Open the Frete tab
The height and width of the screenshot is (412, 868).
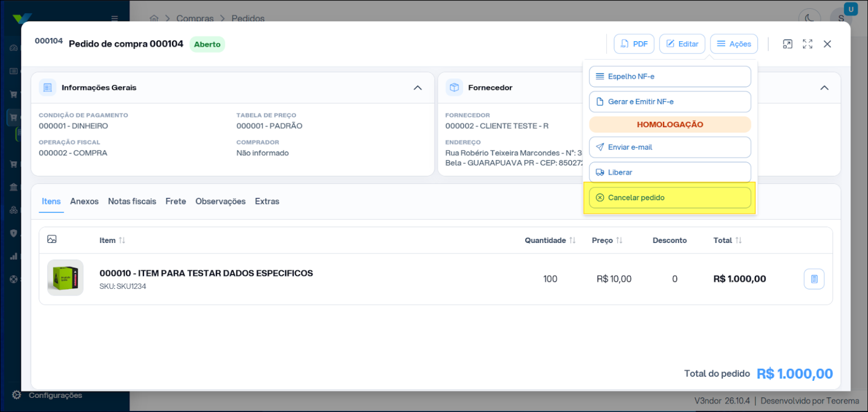click(x=176, y=202)
